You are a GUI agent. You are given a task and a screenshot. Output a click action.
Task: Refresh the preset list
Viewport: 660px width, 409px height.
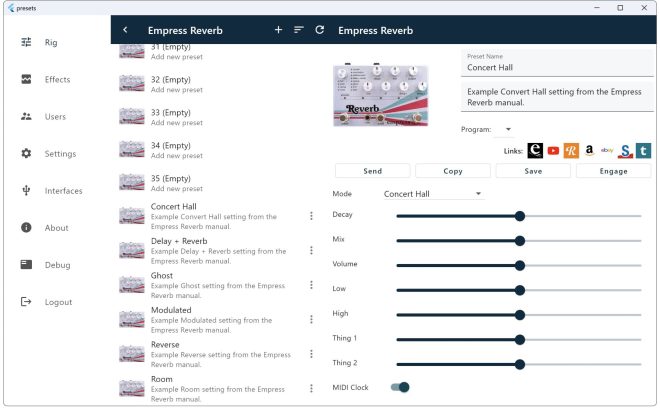pos(319,29)
